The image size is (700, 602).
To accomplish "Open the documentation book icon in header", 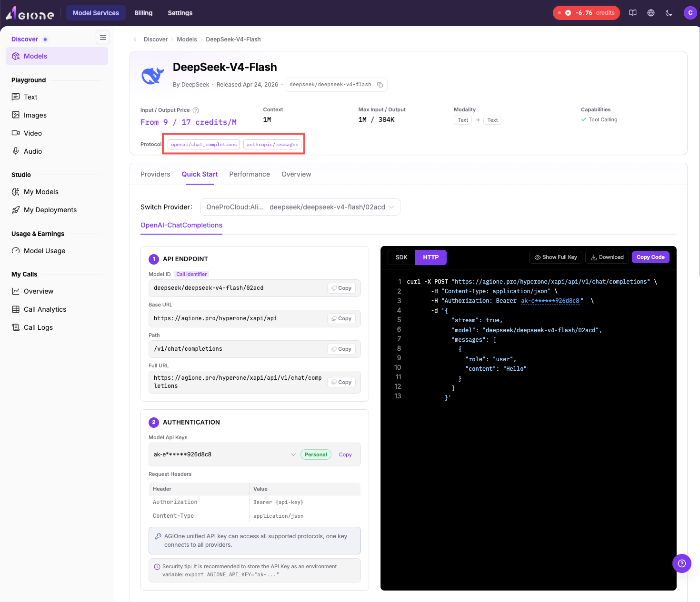I will pos(633,13).
